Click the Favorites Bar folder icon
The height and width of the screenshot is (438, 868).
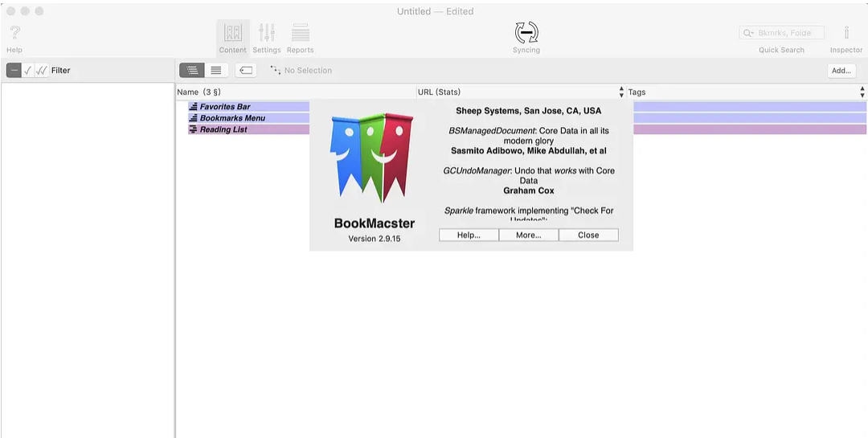[x=193, y=106]
